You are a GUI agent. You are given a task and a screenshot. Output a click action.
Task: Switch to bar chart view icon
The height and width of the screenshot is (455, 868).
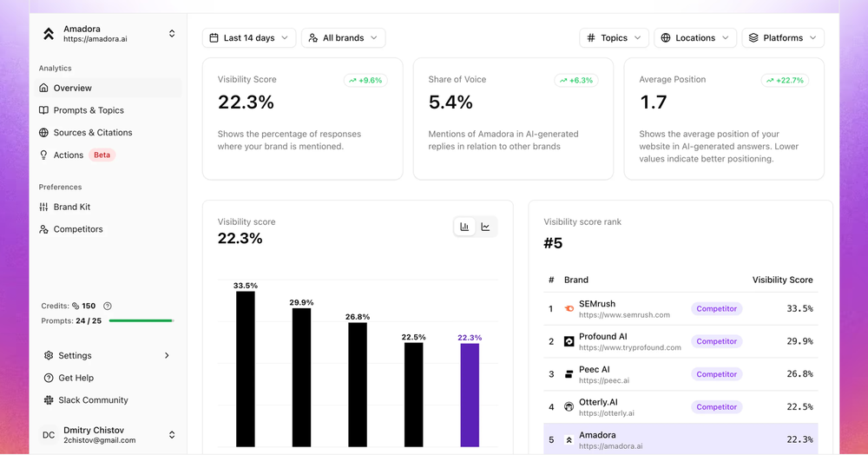click(x=464, y=227)
